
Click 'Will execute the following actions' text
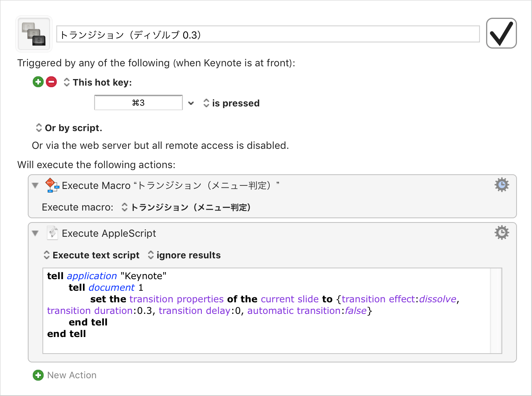click(x=96, y=165)
